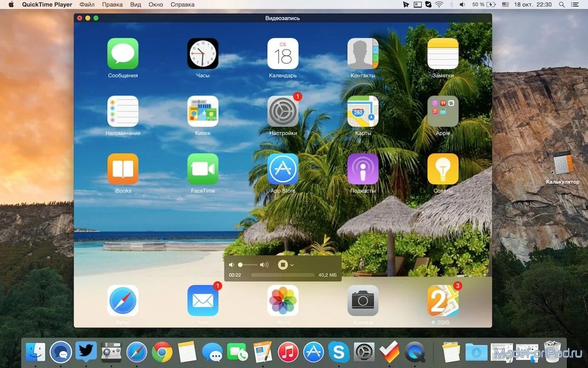Click the date and time 18 окт. 22:30
588x368 pixels.
[x=533, y=5]
